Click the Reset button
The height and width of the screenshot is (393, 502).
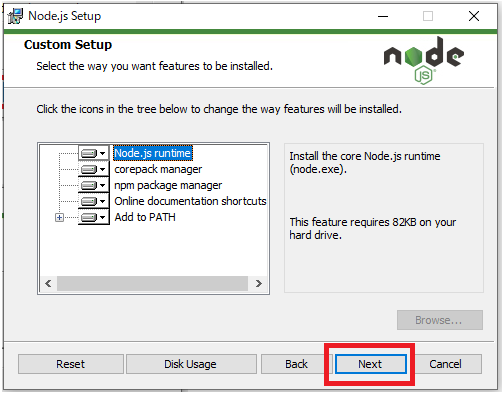(x=71, y=364)
